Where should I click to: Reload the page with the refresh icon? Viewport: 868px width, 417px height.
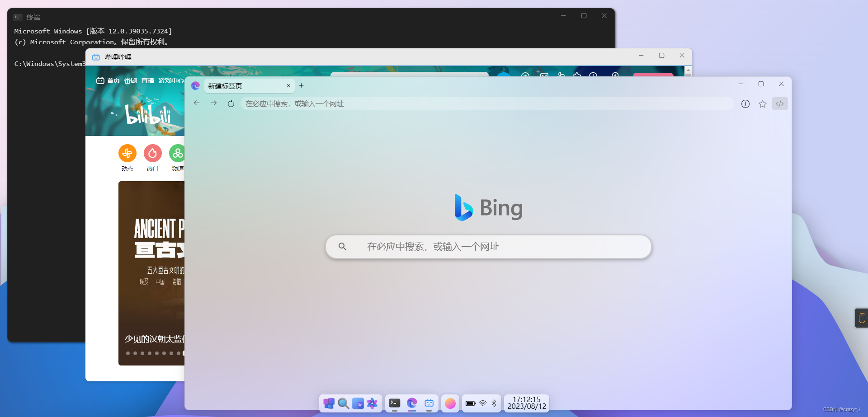click(x=231, y=103)
